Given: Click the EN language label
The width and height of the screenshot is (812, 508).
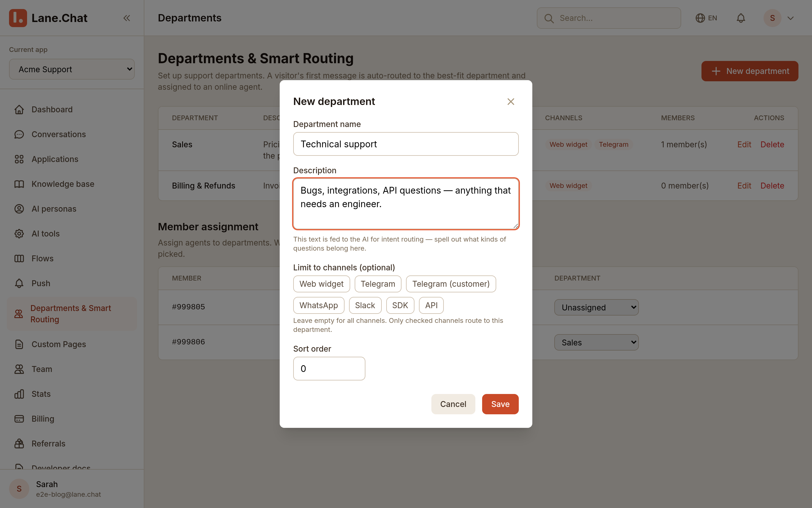Looking at the screenshot, I should point(712,18).
